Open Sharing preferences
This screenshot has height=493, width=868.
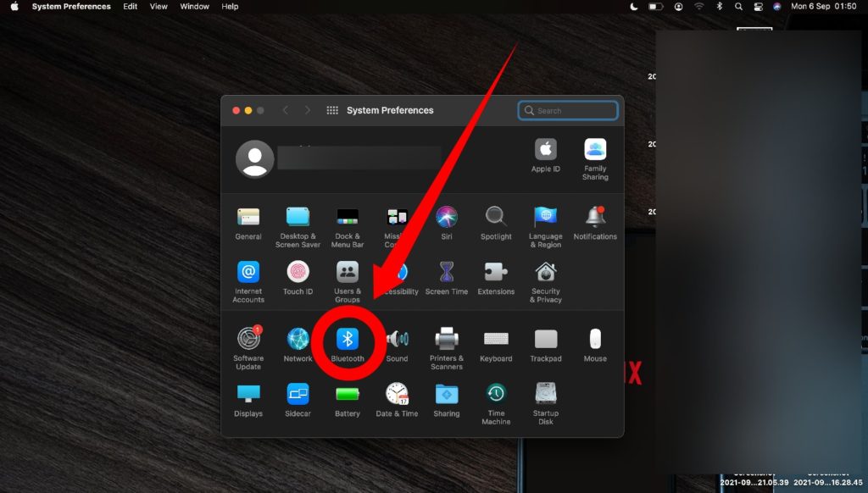tap(446, 400)
